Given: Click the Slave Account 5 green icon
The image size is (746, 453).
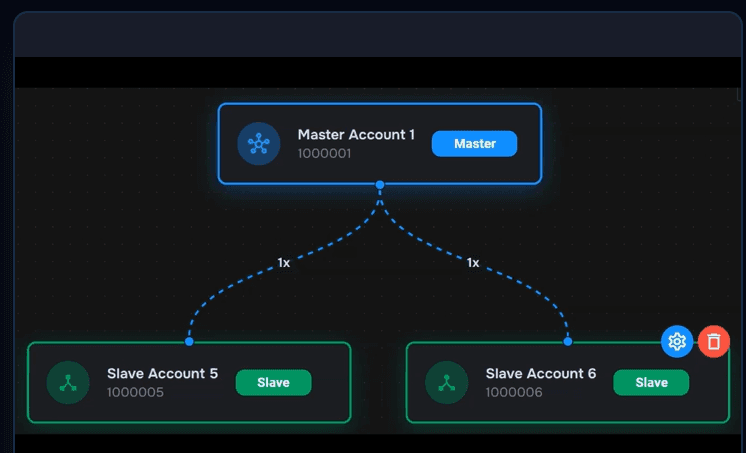Looking at the screenshot, I should coord(68,383).
